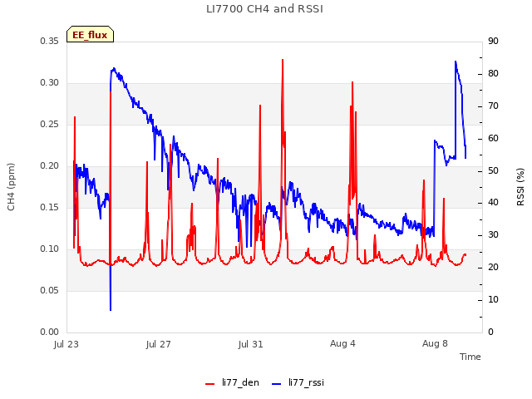This screenshot has width=532, height=399.
Task: Click the red li77_den legend swatch
Action: [x=210, y=384]
